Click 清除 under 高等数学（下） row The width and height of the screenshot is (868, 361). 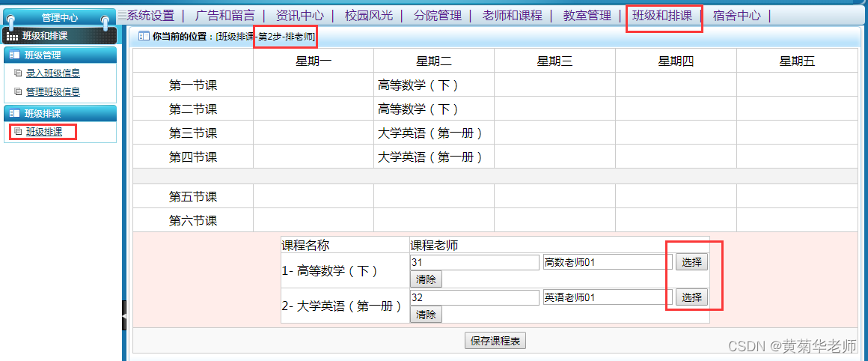pyautogui.click(x=426, y=279)
